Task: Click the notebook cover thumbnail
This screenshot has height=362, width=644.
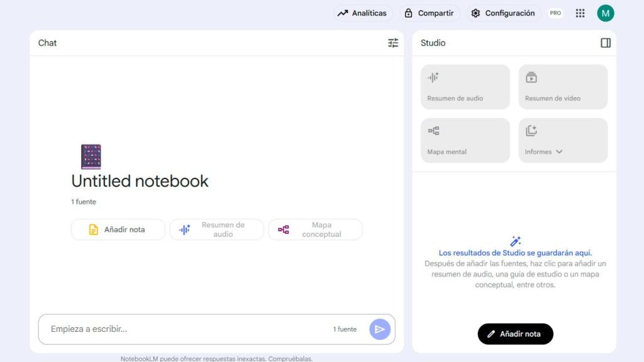Action: pos(91,156)
